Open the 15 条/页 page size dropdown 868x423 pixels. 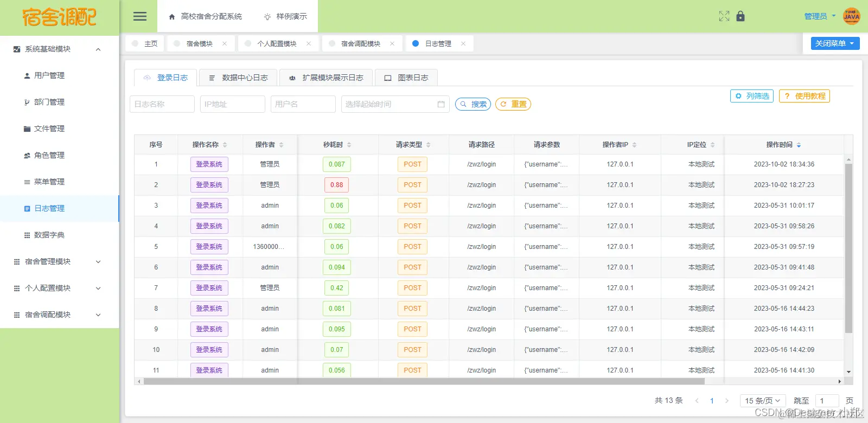coord(763,401)
